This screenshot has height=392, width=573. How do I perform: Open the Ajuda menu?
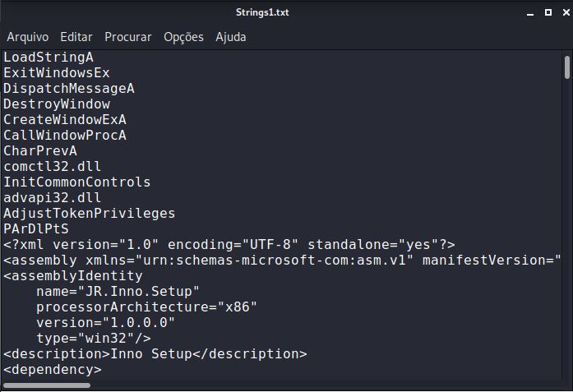[x=231, y=37]
